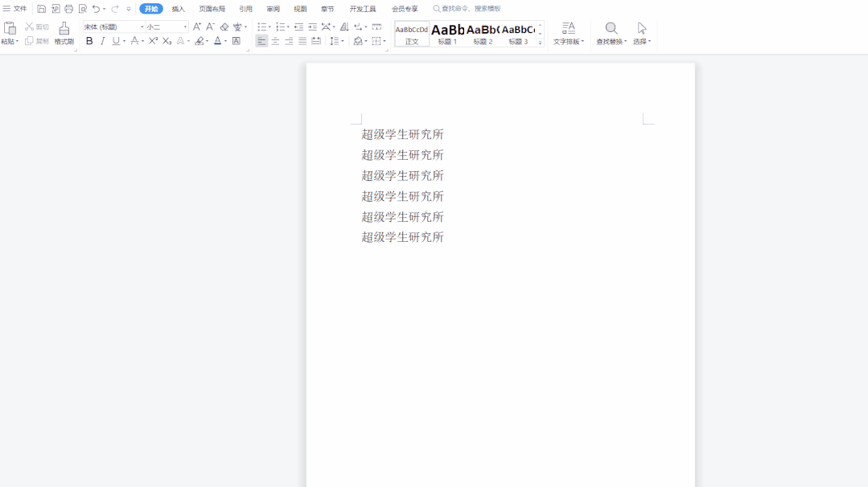This screenshot has width=868, height=487.
Task: Click the paragraph shading fill icon
Action: (358, 41)
